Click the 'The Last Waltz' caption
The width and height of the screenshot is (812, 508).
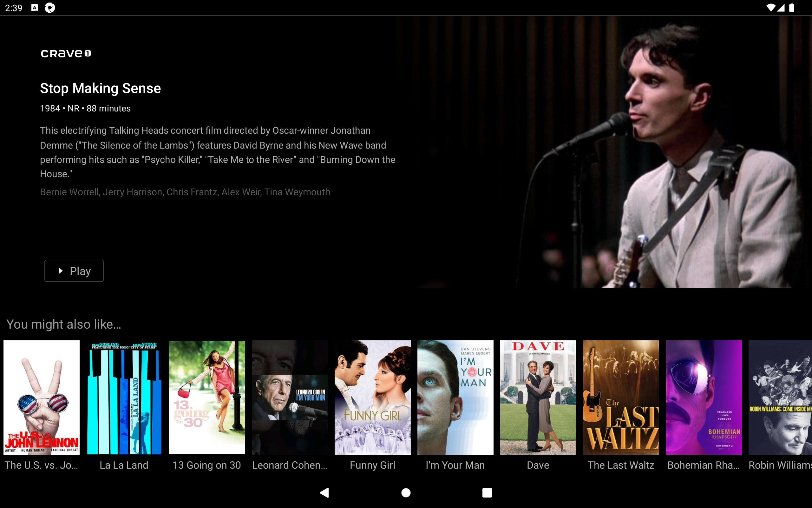point(621,465)
